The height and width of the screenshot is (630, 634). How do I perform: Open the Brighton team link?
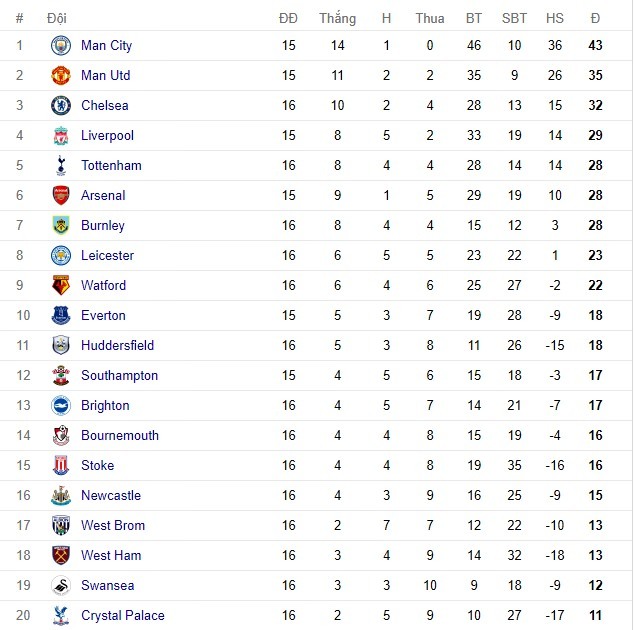[x=105, y=406]
